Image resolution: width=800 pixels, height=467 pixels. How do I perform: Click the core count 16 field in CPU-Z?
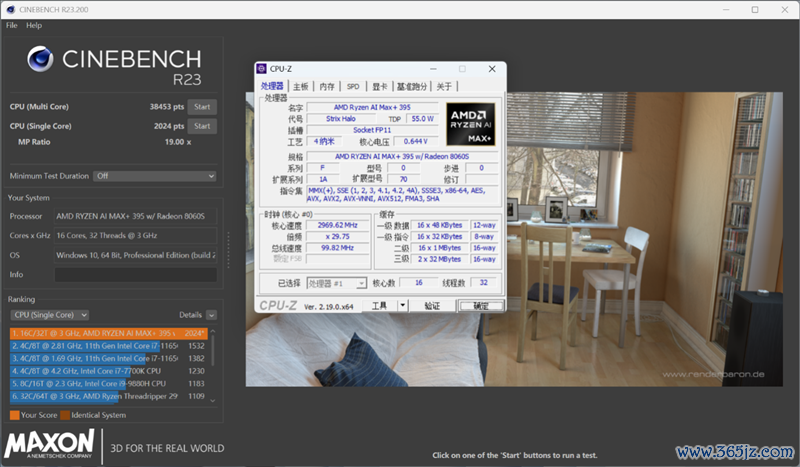tap(418, 282)
